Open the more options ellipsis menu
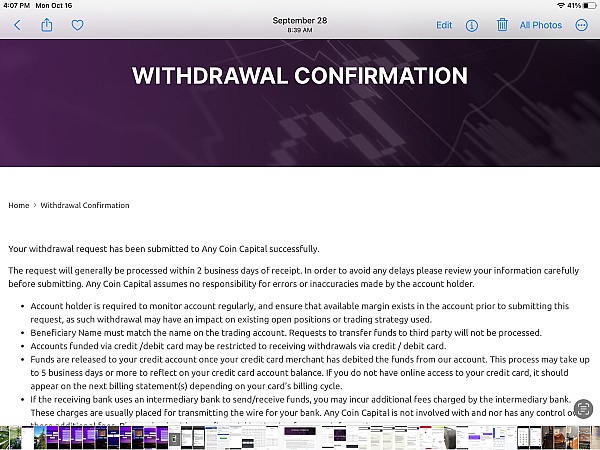The image size is (600, 450). pos(581,25)
